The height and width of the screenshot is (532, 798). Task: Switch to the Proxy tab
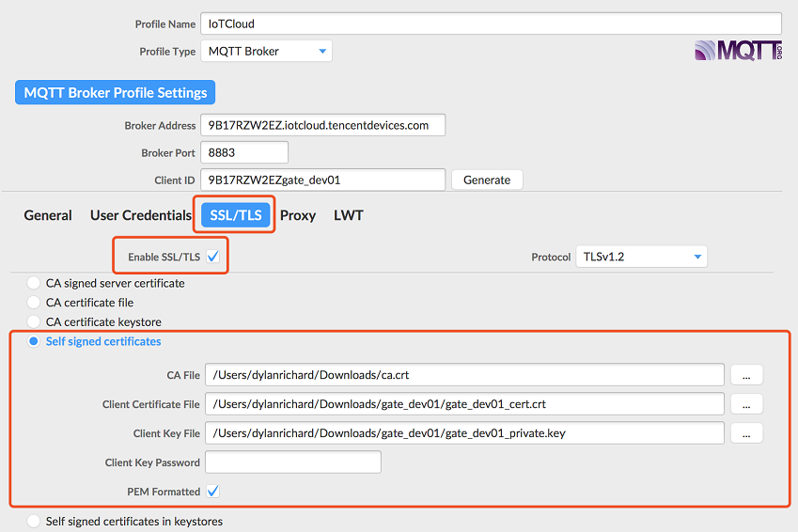298,215
